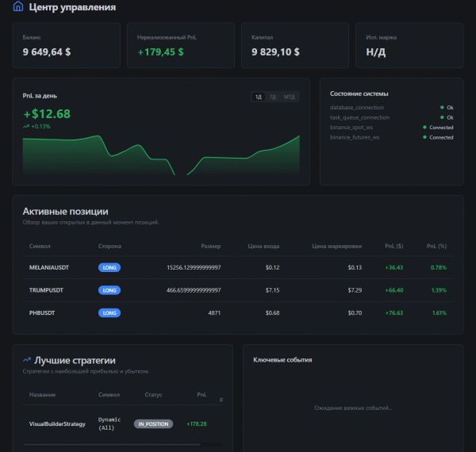Click the Dynamic (All) symbol cell
This screenshot has width=476, height=452.
pos(109,423)
